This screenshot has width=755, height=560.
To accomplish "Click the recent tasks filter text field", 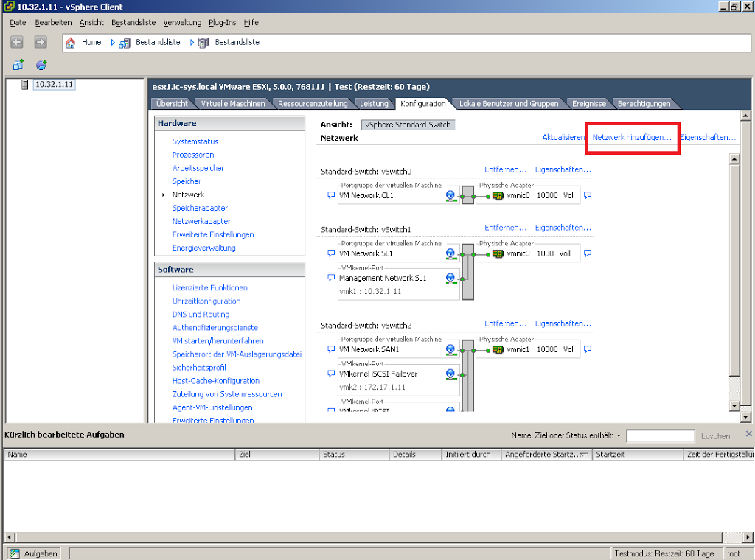I will [660, 435].
